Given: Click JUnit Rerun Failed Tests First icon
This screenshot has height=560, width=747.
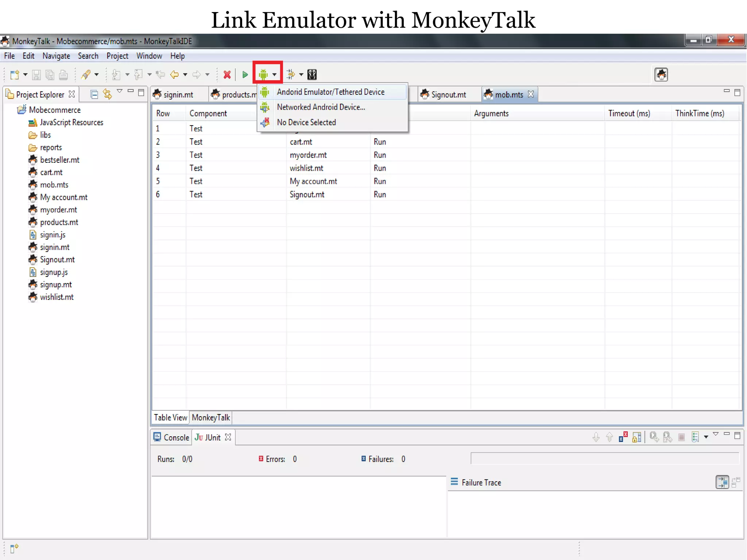Looking at the screenshot, I should click(x=667, y=437).
